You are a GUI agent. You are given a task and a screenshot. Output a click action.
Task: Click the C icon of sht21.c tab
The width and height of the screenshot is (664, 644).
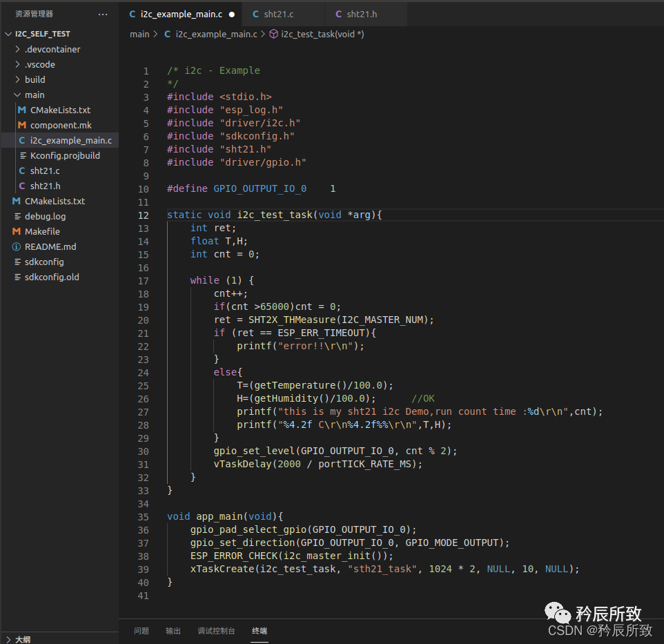pyautogui.click(x=256, y=14)
